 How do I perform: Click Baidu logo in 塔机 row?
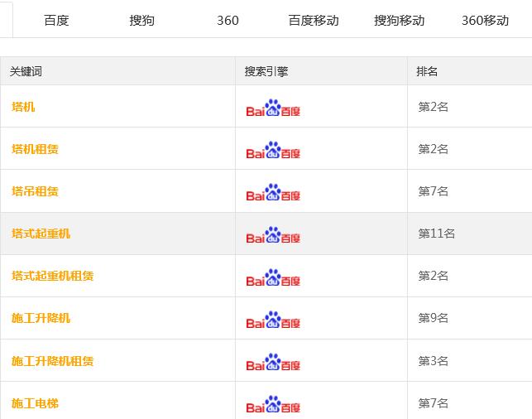(x=273, y=108)
